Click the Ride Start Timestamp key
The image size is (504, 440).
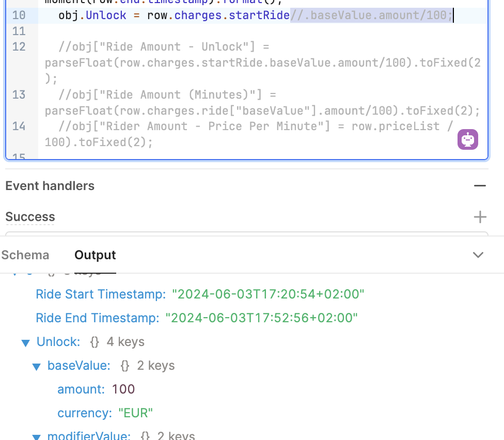[x=101, y=294]
